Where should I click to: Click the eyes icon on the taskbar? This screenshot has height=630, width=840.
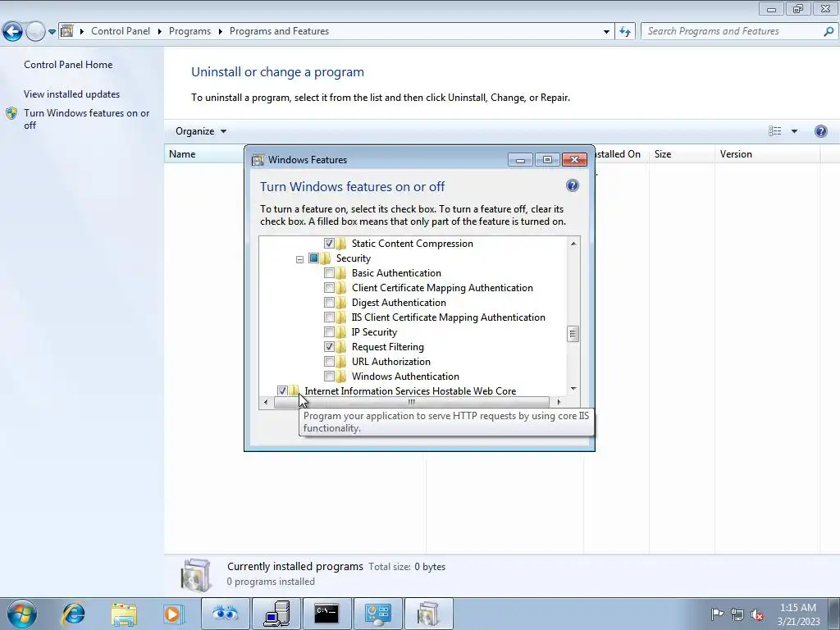coord(225,614)
